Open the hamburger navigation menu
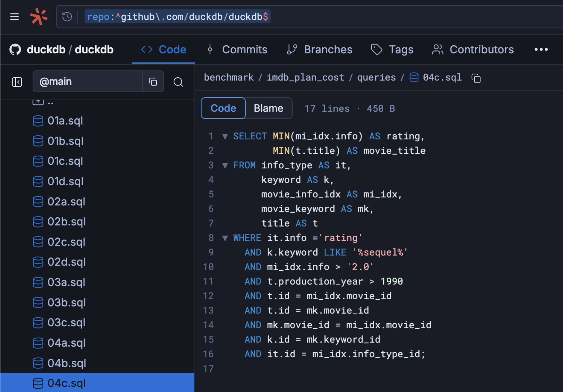The height and width of the screenshot is (392, 563). pos(14,17)
